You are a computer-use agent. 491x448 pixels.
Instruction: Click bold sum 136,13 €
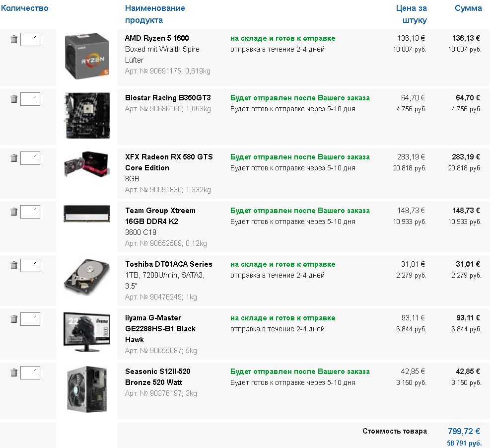pyautogui.click(x=466, y=38)
